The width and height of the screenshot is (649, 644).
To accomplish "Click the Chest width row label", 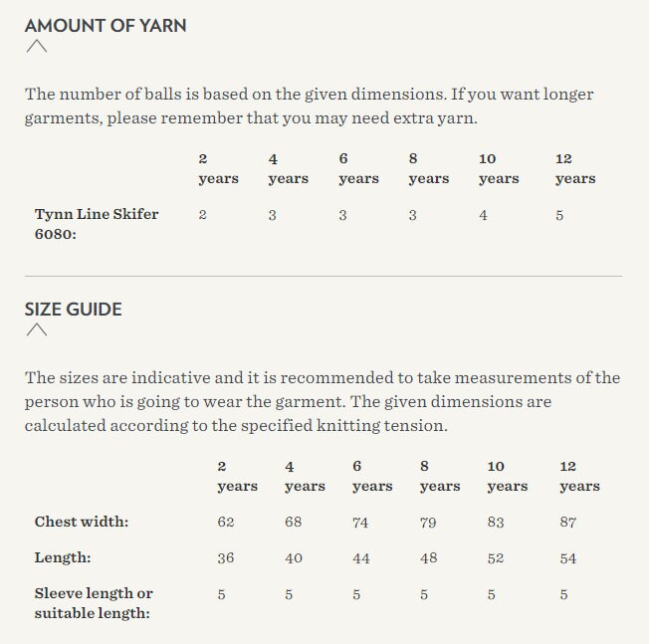I will [82, 522].
